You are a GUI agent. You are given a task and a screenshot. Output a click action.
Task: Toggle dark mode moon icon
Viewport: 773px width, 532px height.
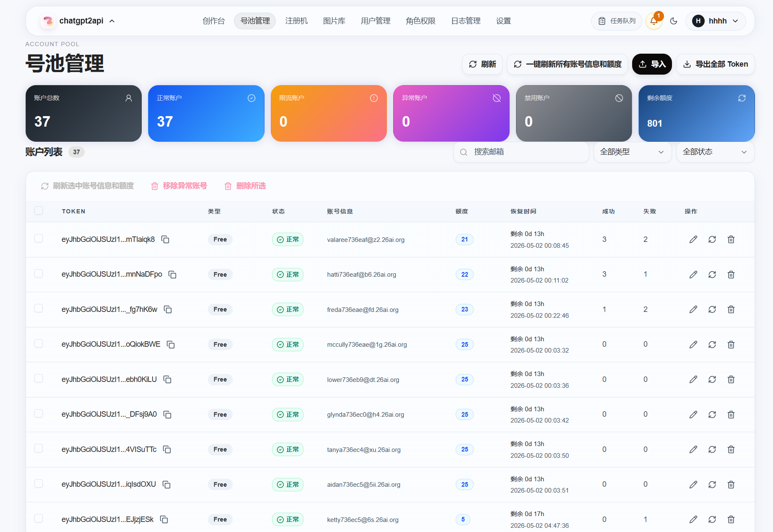pos(674,21)
